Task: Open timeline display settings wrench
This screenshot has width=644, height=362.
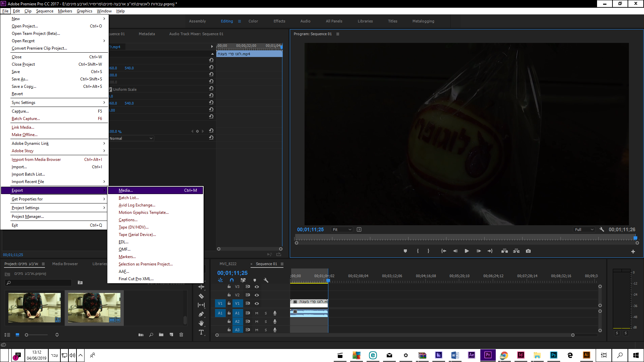Action: pyautogui.click(x=266, y=280)
